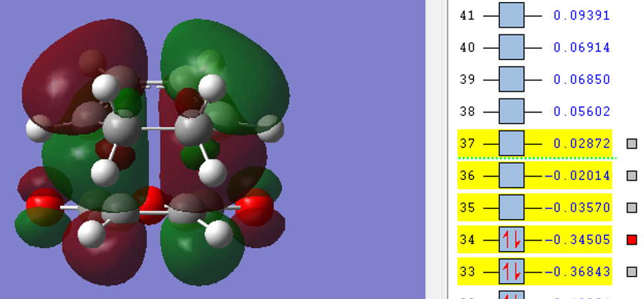Screen dimensions: 644x299
Task: Click orbital number label 39
Action: [468, 79]
